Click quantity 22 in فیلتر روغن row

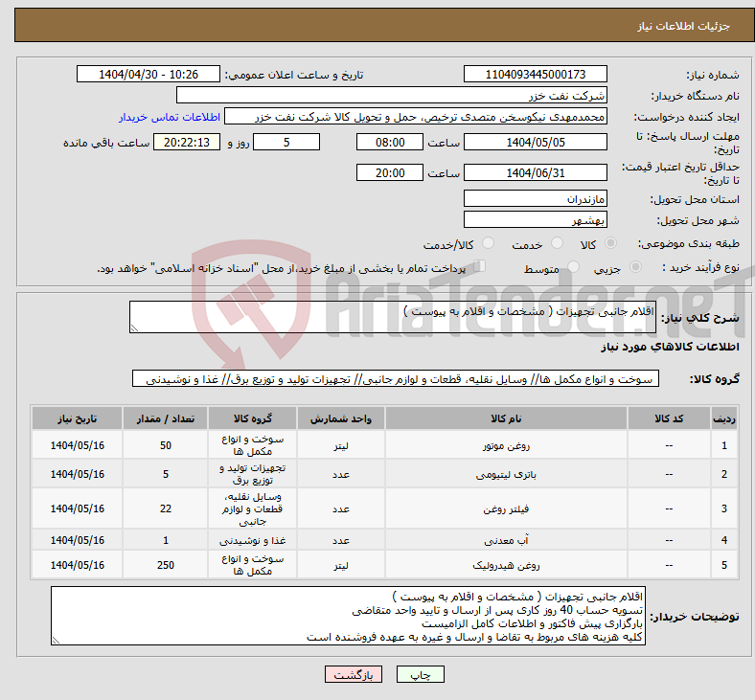[165, 508]
